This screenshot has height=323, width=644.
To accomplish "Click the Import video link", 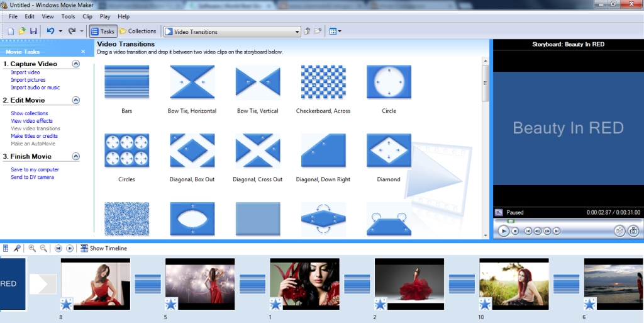I will pos(25,72).
